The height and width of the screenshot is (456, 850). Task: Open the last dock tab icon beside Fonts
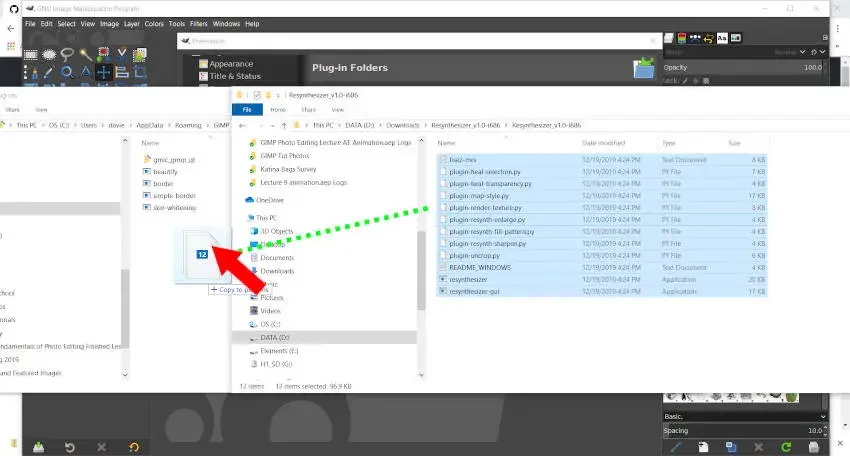(x=736, y=38)
